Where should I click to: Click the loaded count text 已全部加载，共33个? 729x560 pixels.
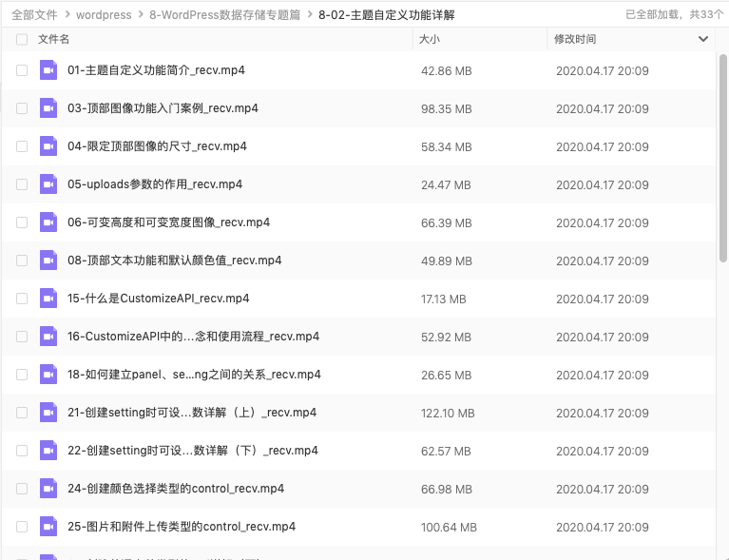point(674,15)
